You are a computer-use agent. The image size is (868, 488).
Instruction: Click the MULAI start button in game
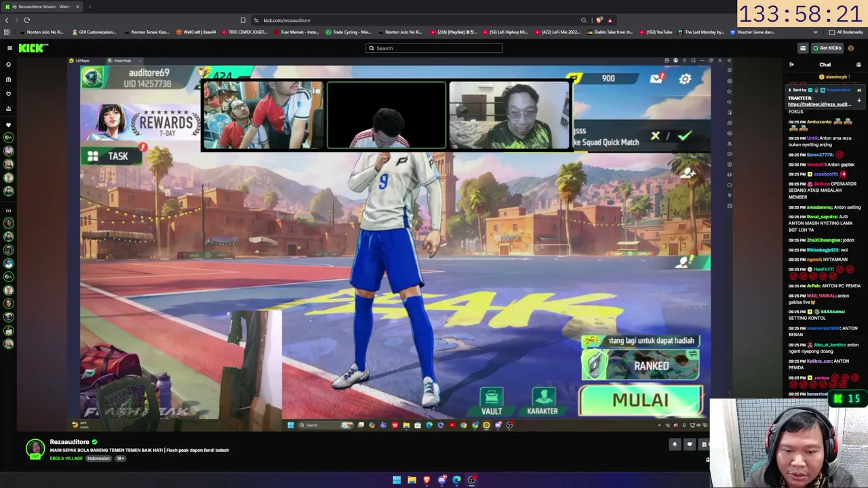point(640,400)
